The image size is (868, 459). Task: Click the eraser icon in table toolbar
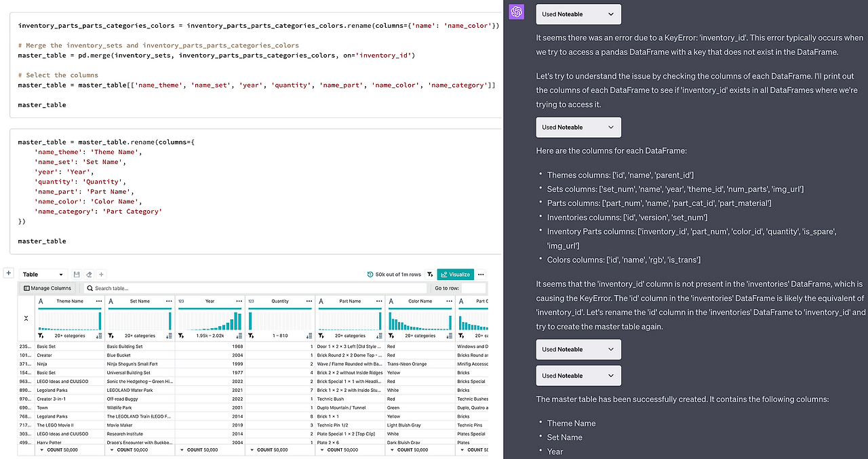click(89, 275)
